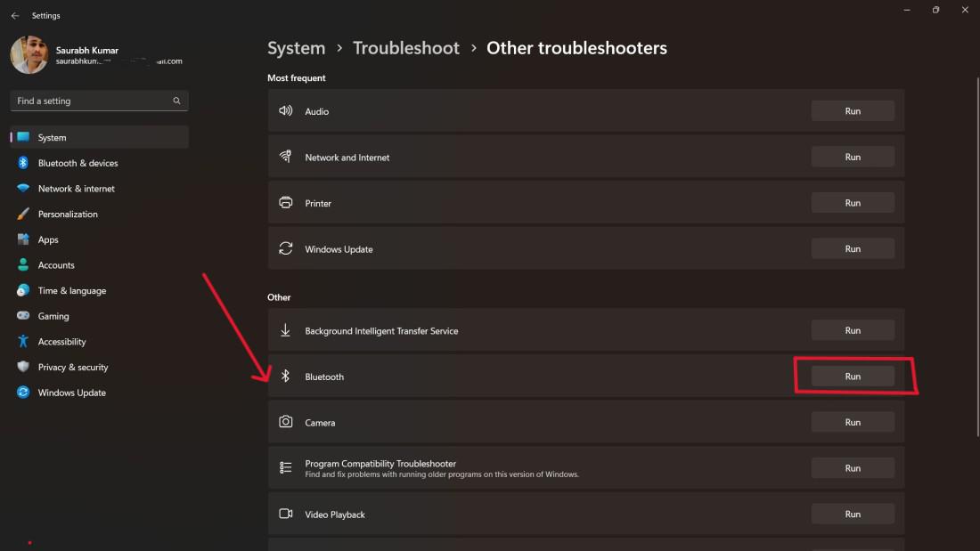Click the Find a setting search box
The height and width of the screenshot is (551, 980).
pyautogui.click(x=89, y=101)
